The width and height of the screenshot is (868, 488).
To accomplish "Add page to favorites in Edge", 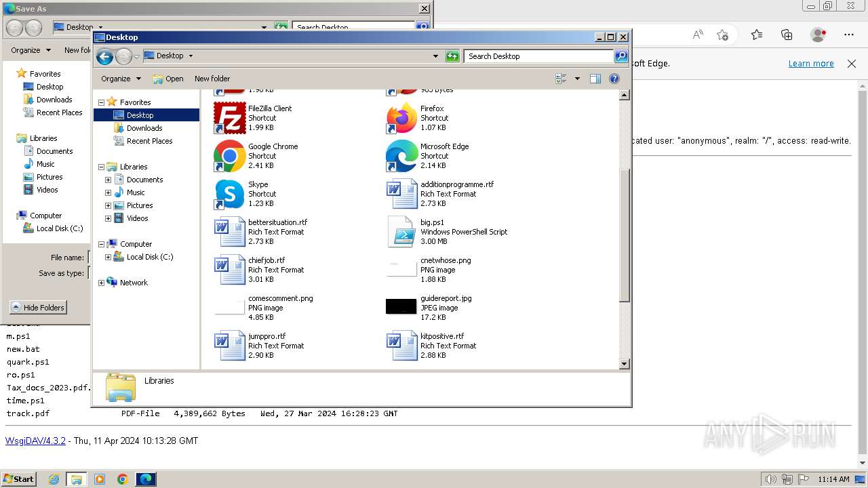I will (723, 35).
